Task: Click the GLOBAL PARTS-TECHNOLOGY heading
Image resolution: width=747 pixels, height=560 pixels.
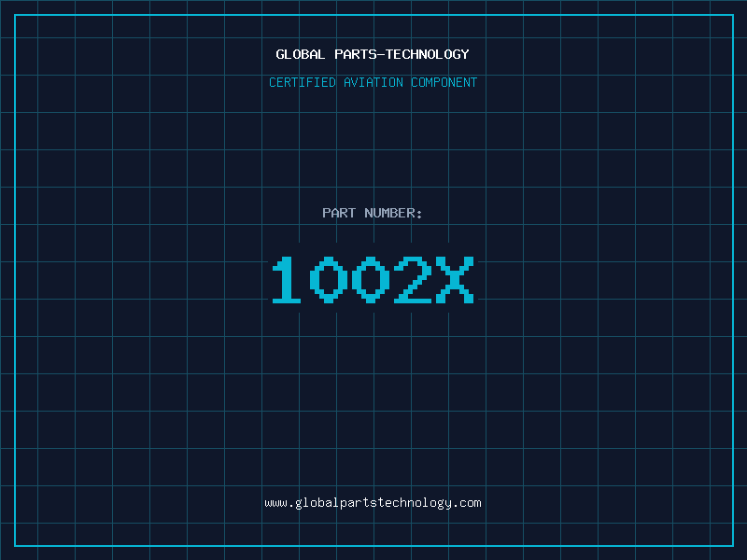Action: click(x=373, y=54)
